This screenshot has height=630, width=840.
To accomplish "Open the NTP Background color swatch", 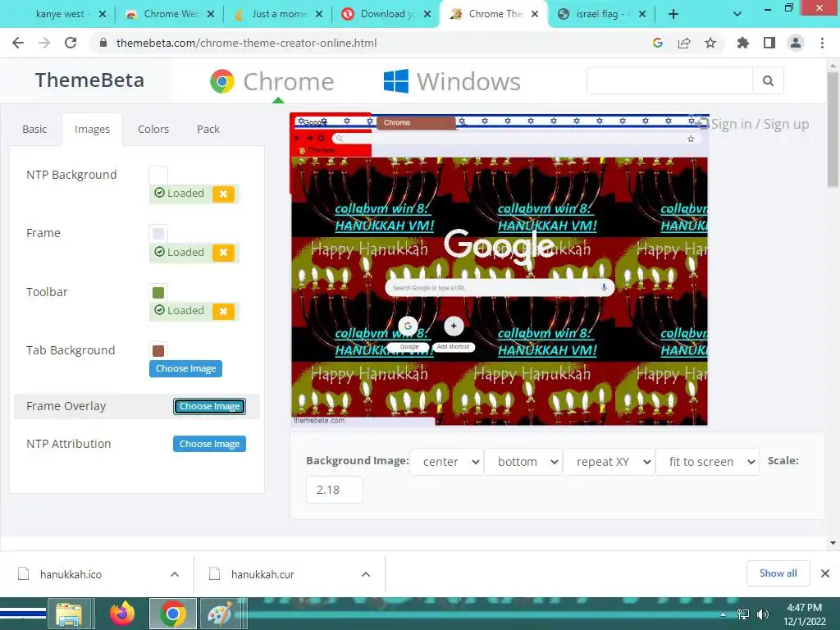I will [158, 175].
